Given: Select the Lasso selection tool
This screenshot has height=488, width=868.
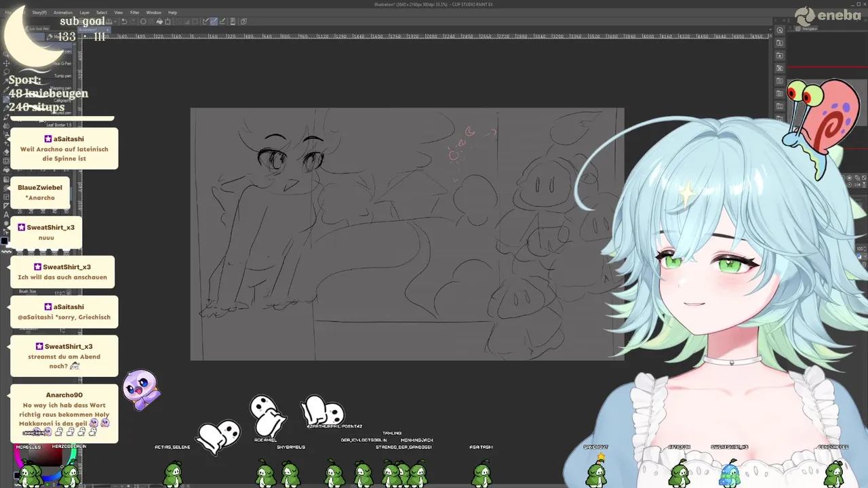Looking at the screenshot, I should (6, 72).
